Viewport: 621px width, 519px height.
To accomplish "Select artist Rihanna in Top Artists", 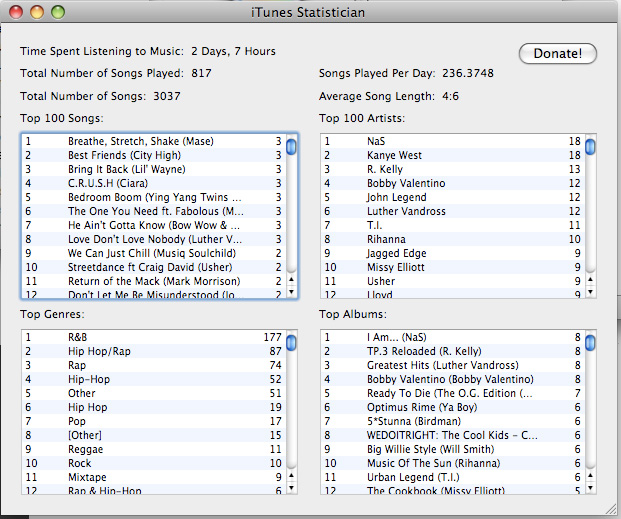I will [453, 239].
